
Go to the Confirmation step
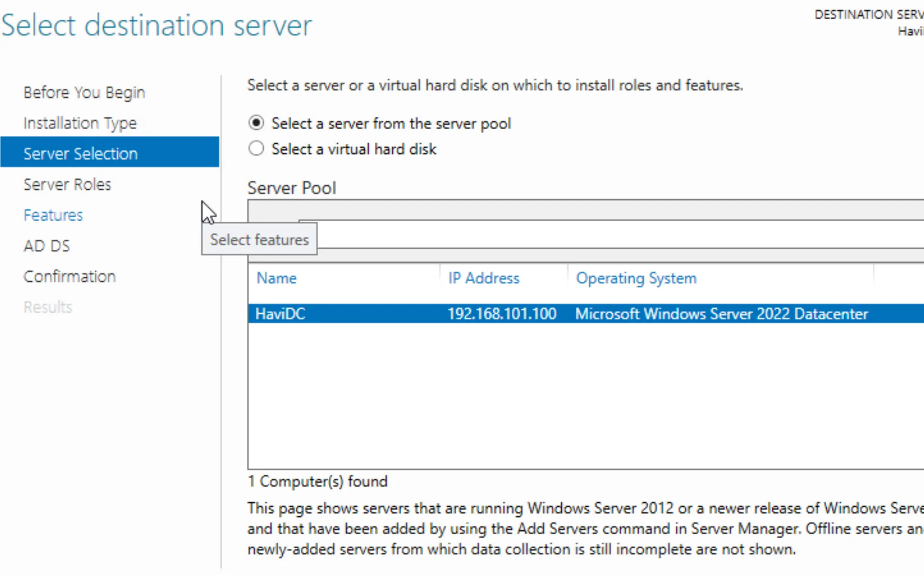(x=70, y=276)
